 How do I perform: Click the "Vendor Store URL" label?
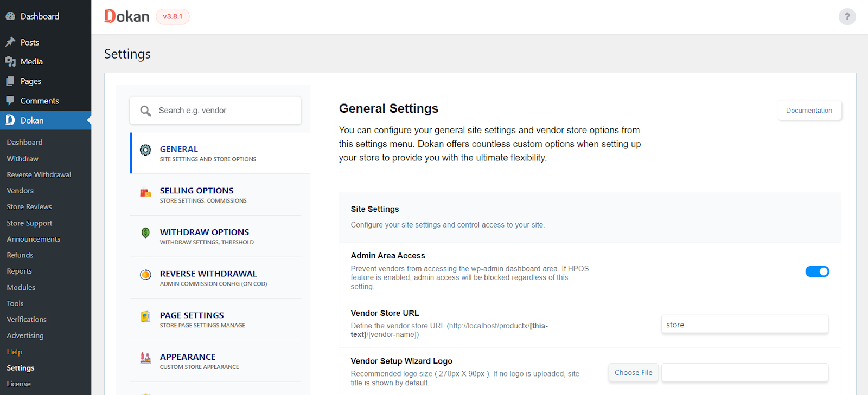click(385, 313)
